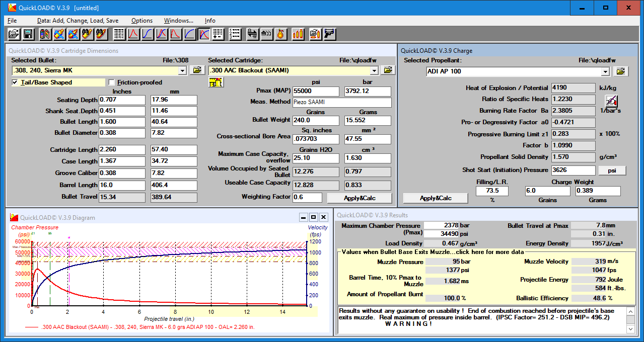Screen dimensions: 644x342
Task: Click the pressed red and blue curves icon
Action: click(x=204, y=34)
